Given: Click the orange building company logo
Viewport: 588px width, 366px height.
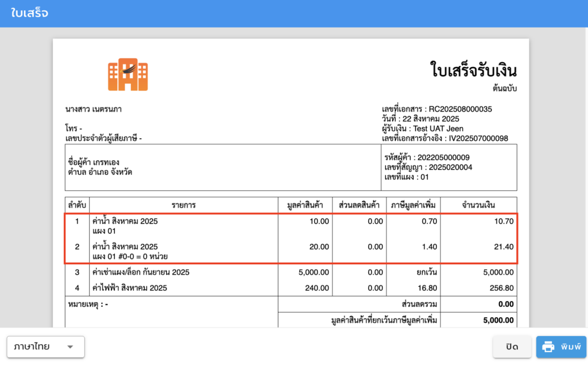Looking at the screenshot, I should (x=128, y=74).
